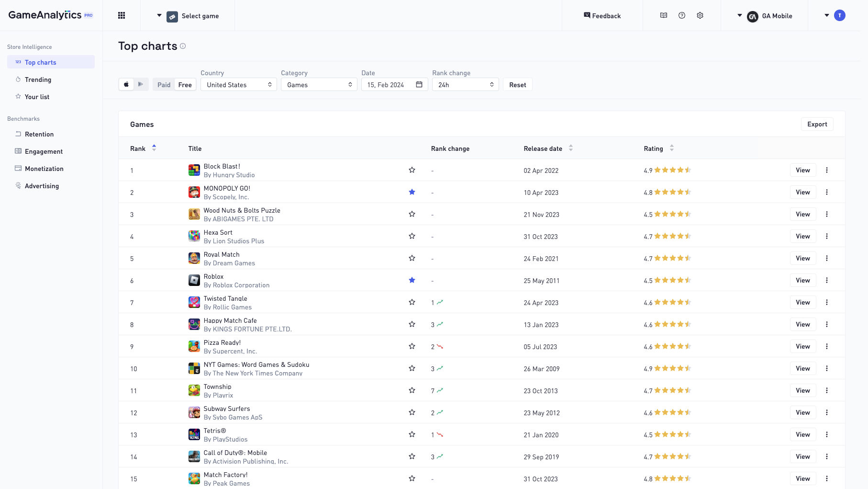This screenshot has height=489, width=868.
Task: Open the apps grid icon
Action: pos(122,15)
